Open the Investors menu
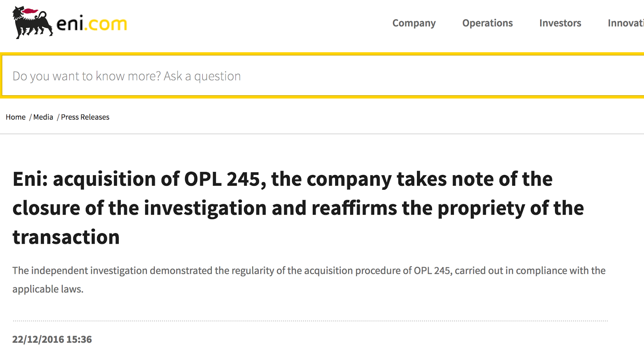The image size is (644, 357). click(560, 23)
